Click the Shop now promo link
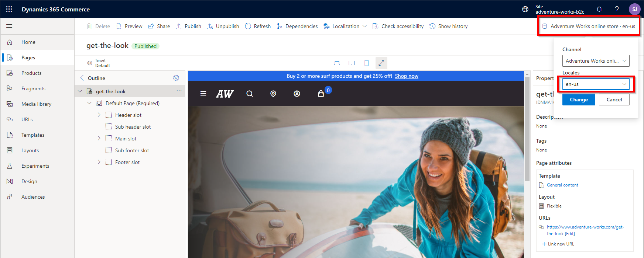644x258 pixels. pos(407,76)
